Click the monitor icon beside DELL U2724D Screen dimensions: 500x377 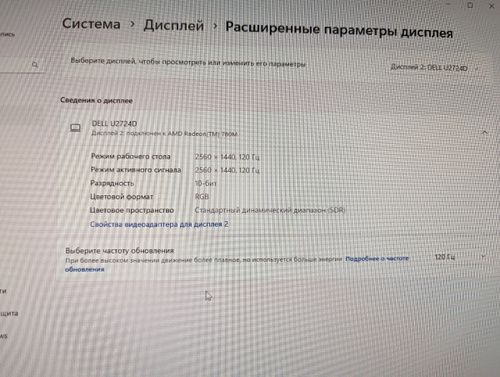coord(75,128)
